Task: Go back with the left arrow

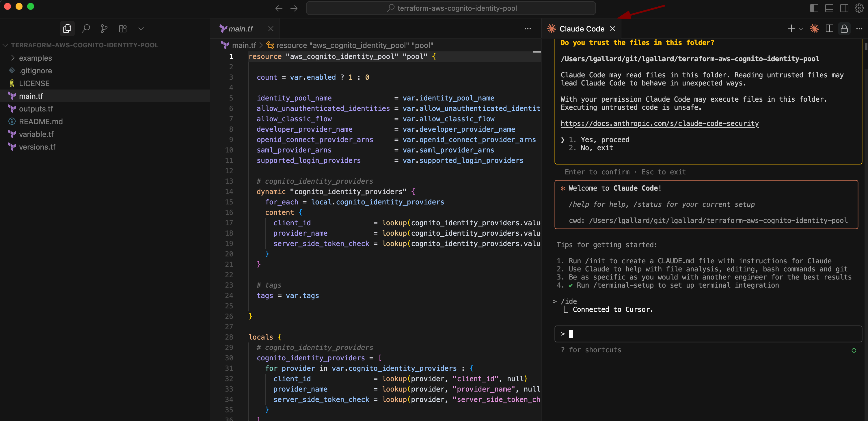Action: (279, 8)
